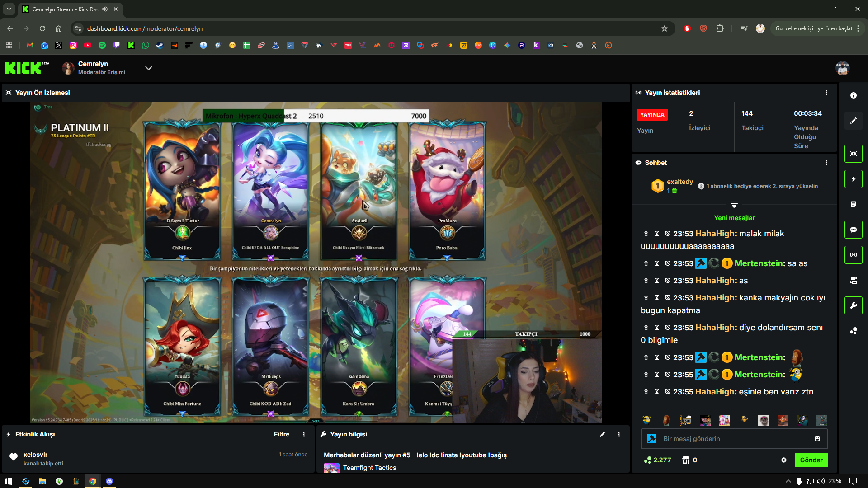Delete Mertenstein's 'sa as' message
868x488 pixels.
point(646,263)
